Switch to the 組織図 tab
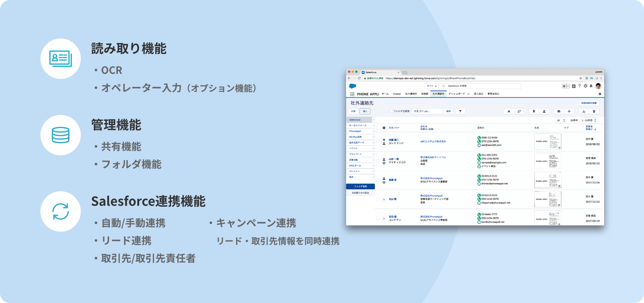Screen dimensions: 644x303 click(425, 94)
